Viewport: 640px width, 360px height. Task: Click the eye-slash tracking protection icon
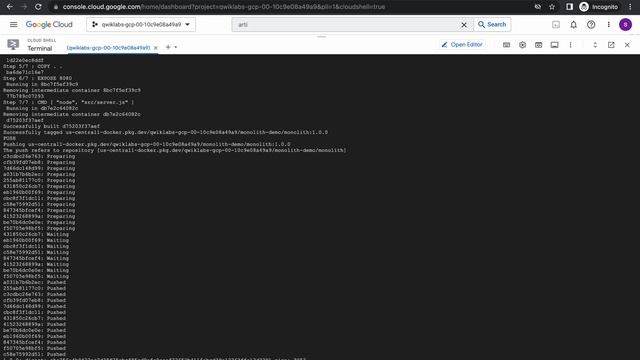click(x=538, y=7)
